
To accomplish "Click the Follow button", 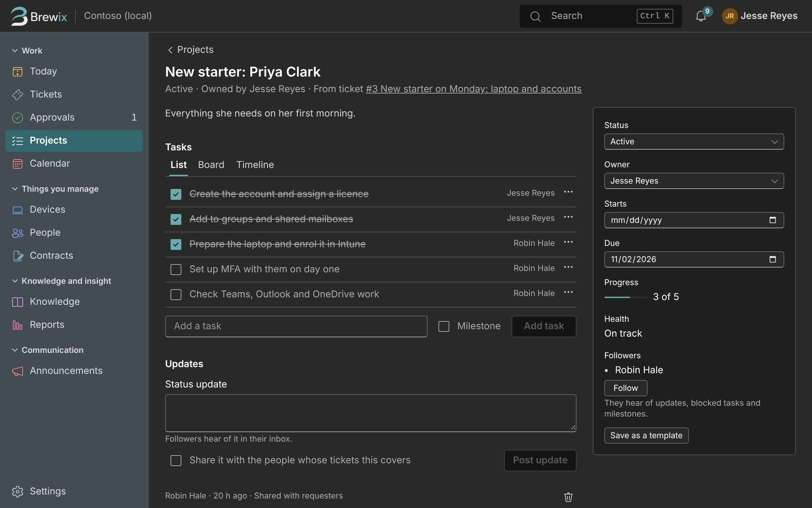I will pyautogui.click(x=626, y=388).
